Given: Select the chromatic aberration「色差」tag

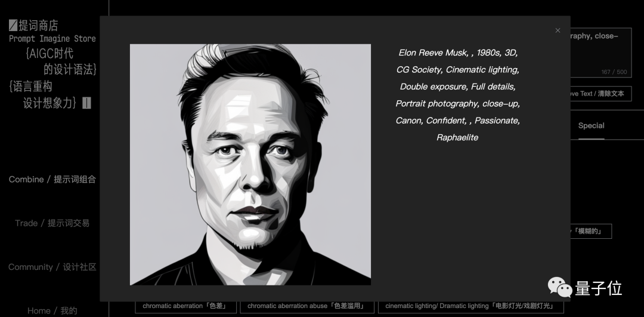Looking at the screenshot, I should 185,306.
